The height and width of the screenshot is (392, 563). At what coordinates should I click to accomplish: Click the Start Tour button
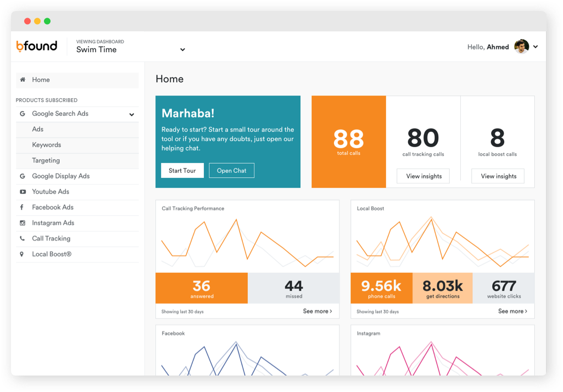(x=182, y=171)
